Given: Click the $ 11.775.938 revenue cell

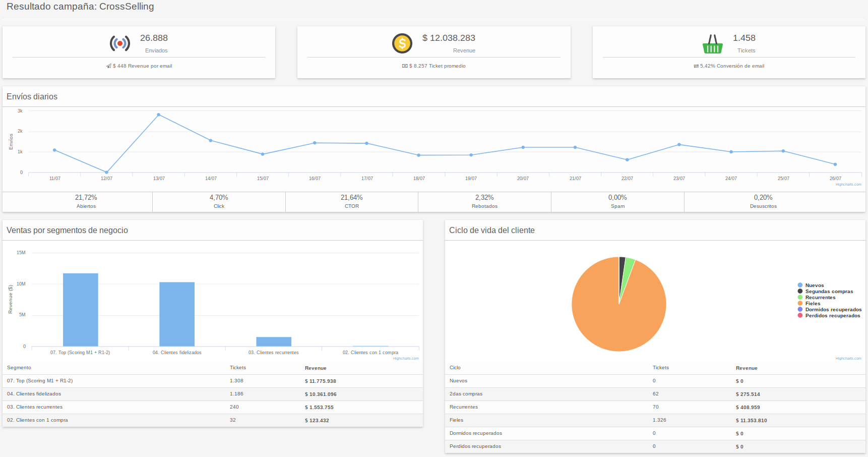Looking at the screenshot, I should tap(321, 381).
